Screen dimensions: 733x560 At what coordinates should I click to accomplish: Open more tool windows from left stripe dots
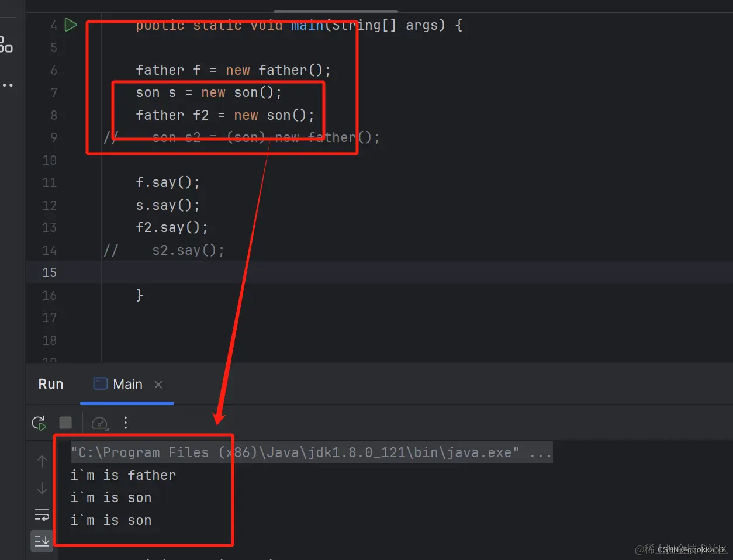pyautogui.click(x=7, y=85)
